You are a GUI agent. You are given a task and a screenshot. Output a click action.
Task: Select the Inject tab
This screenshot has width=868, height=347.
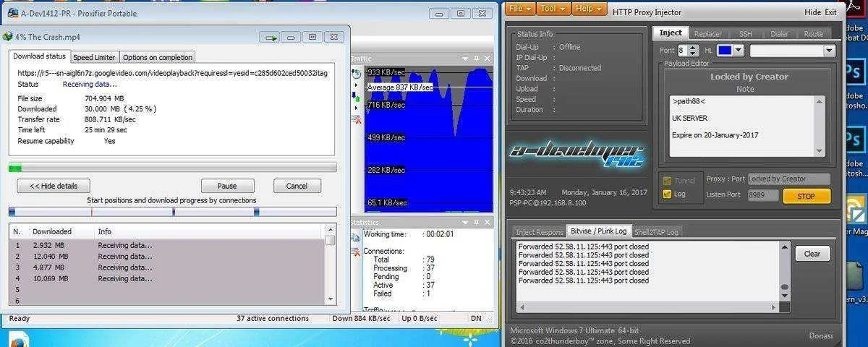coord(671,33)
